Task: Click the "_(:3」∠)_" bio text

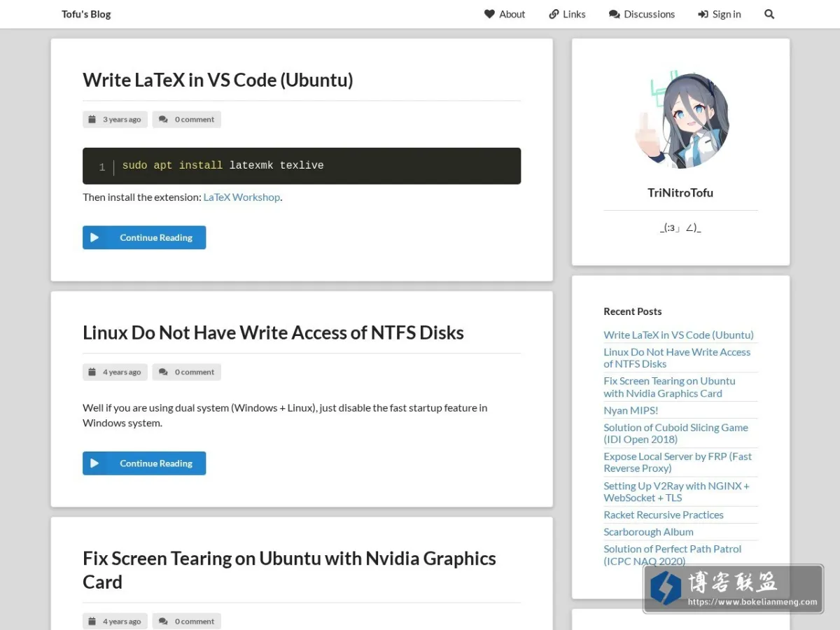Action: pyautogui.click(x=680, y=227)
